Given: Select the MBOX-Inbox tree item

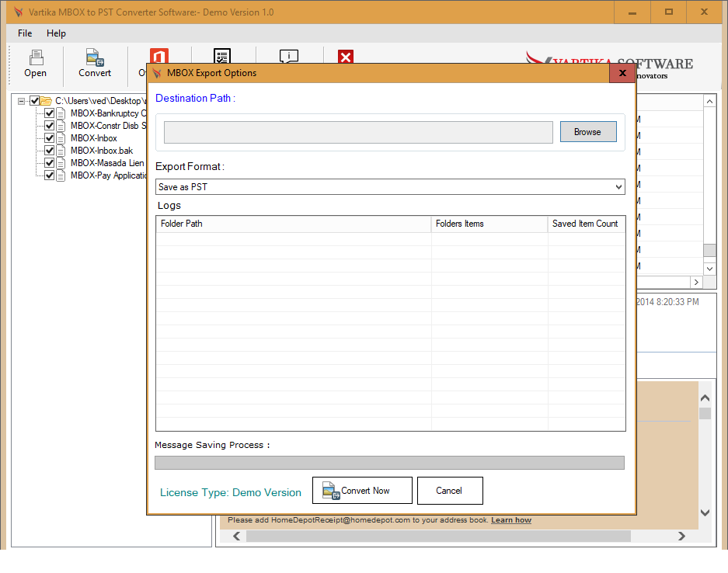Looking at the screenshot, I should 94,138.
